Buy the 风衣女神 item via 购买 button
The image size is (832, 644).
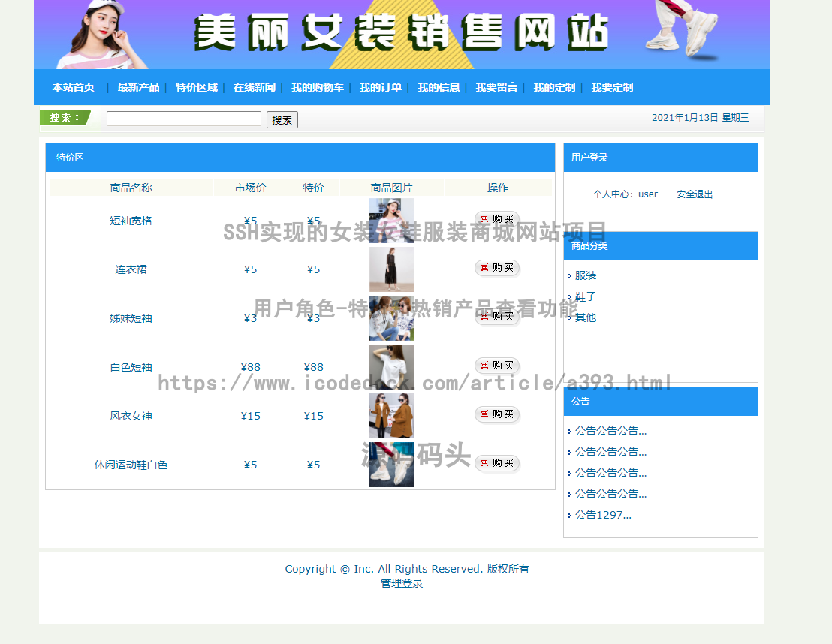496,414
